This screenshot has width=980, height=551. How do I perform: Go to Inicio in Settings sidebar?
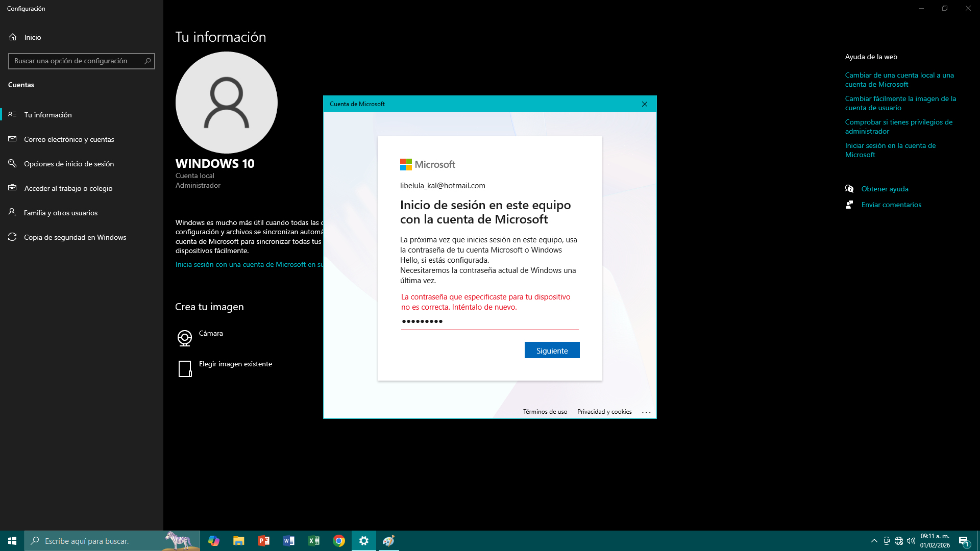click(82, 37)
